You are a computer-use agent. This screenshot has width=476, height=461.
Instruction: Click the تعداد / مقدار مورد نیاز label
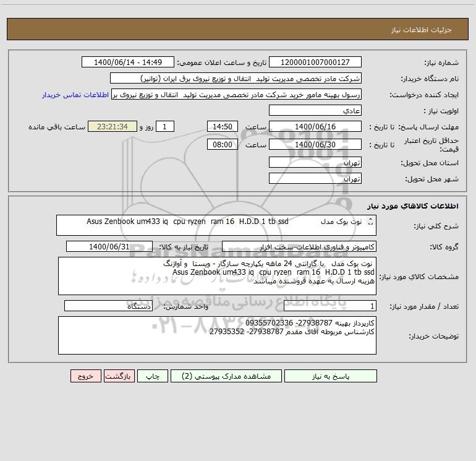[x=424, y=306]
